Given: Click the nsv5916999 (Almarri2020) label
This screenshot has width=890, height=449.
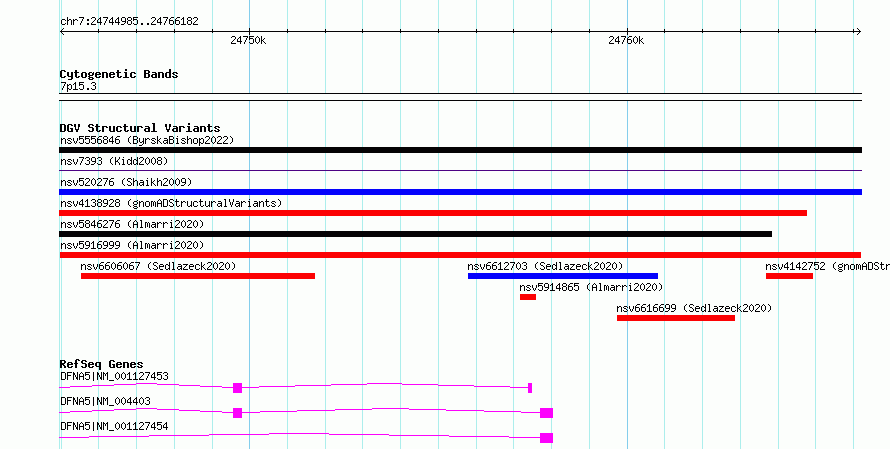Looking at the screenshot, I should (132, 245).
